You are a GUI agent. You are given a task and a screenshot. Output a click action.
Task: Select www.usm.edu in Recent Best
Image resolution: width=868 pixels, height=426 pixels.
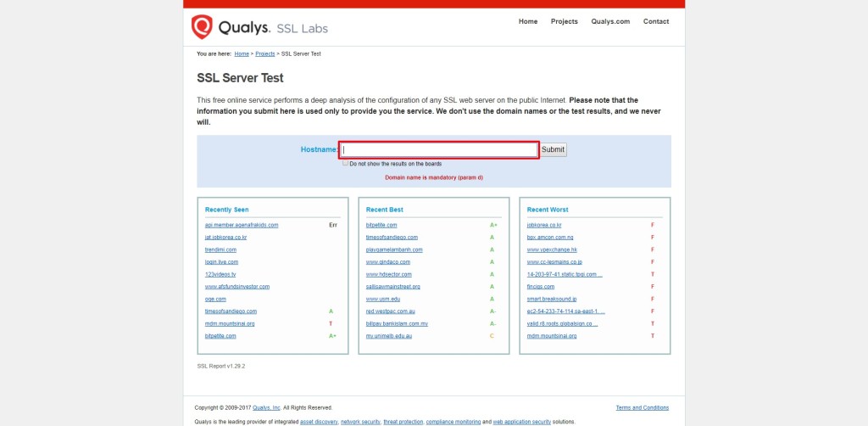pos(383,299)
